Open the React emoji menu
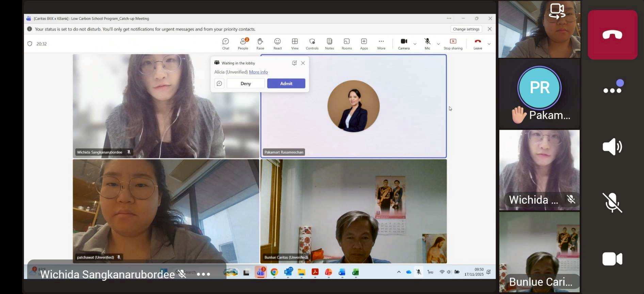644x294 pixels. click(x=277, y=44)
